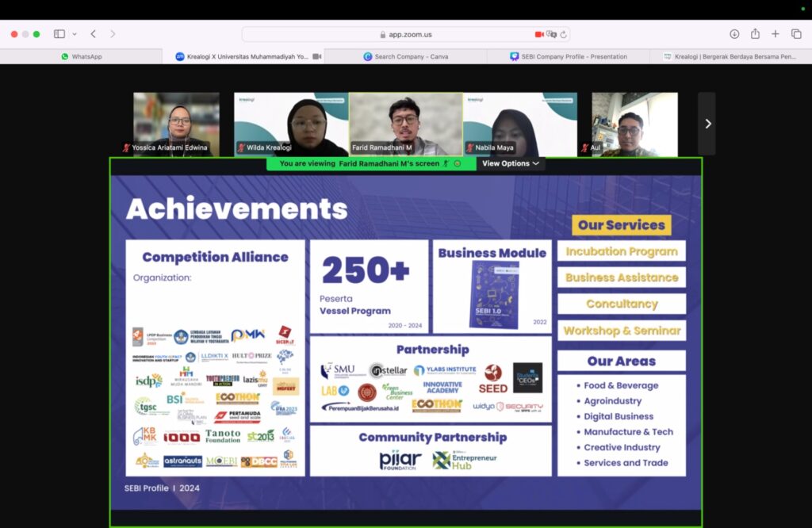Click the '250+' participant count
Image resolution: width=812 pixels, height=528 pixels.
(x=366, y=270)
